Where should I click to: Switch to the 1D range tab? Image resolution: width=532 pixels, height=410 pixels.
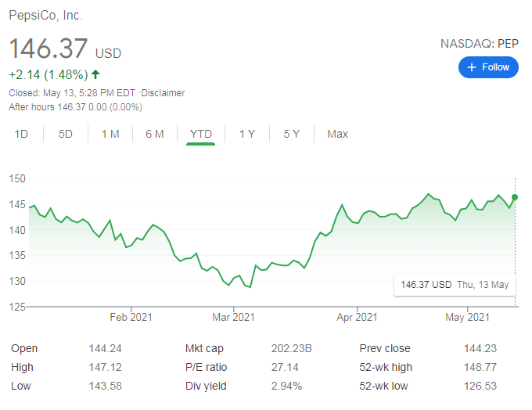pyautogui.click(x=21, y=134)
